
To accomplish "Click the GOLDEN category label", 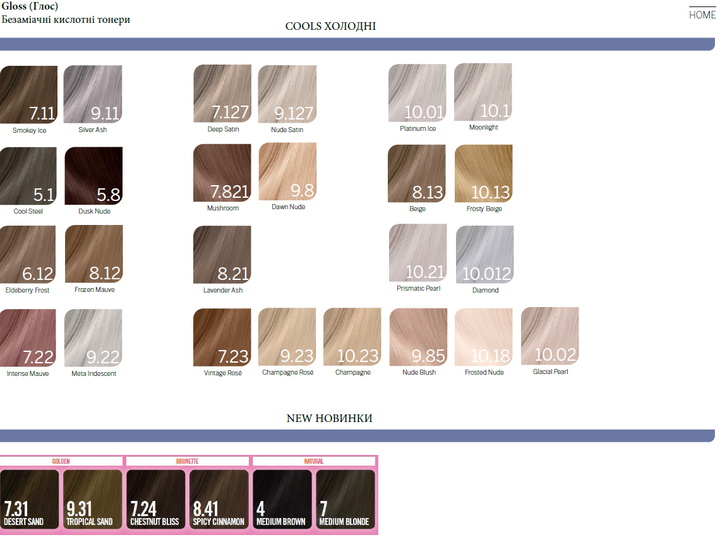I will [x=61, y=461].
